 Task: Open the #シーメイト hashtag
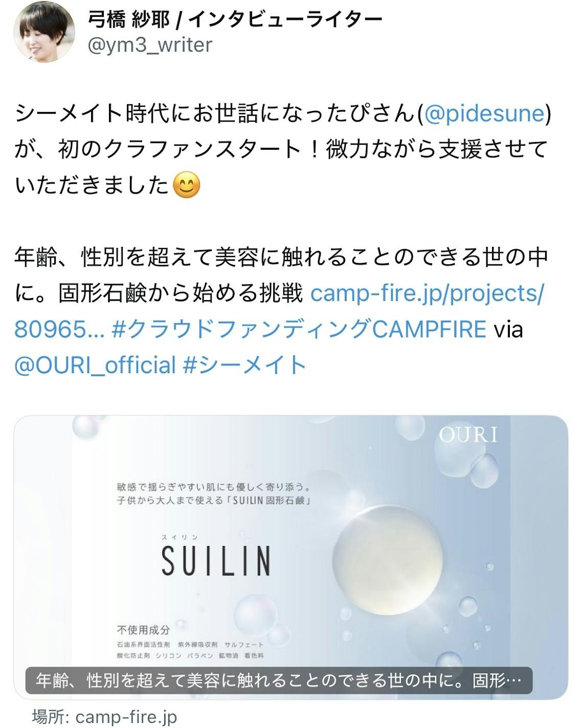pyautogui.click(x=244, y=366)
